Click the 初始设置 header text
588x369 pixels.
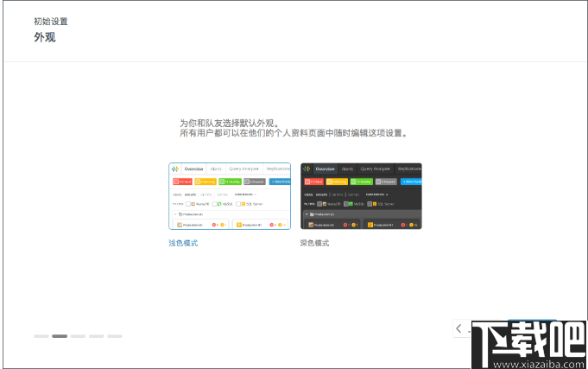point(51,22)
